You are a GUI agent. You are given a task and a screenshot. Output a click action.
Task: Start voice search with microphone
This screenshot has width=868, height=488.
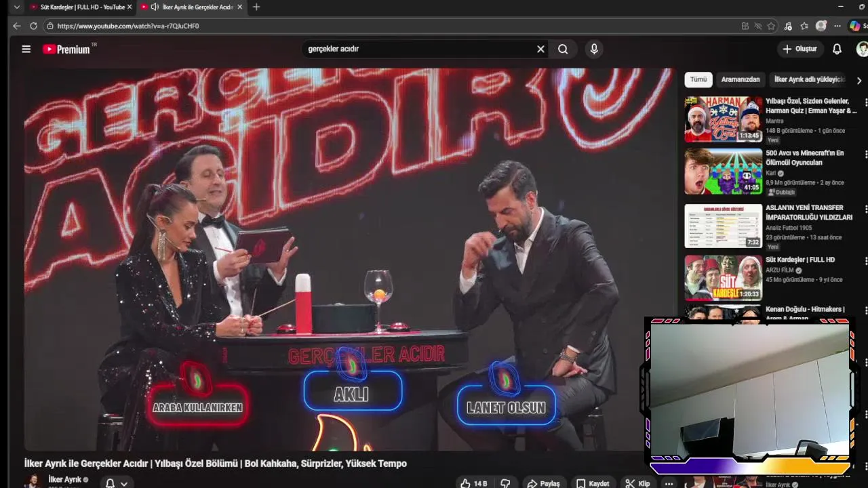(594, 49)
